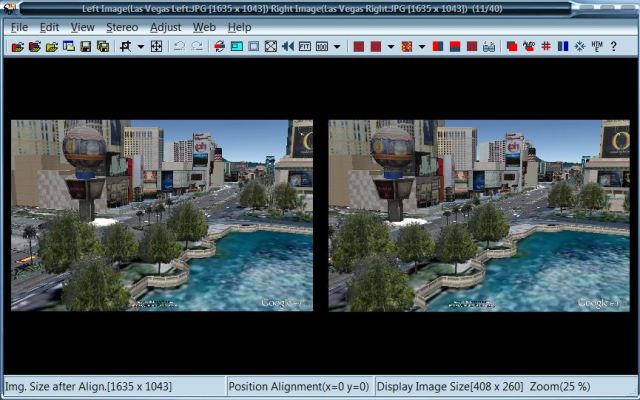This screenshot has width=640, height=400.
Task: Click the double left-arrow back icon
Action: click(x=288, y=47)
